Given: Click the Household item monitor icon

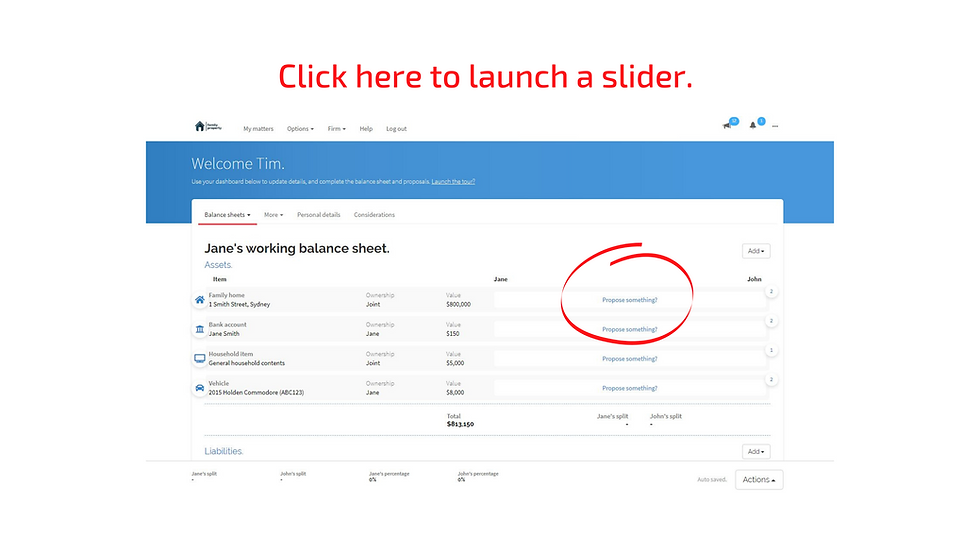Looking at the screenshot, I should (x=199, y=359).
